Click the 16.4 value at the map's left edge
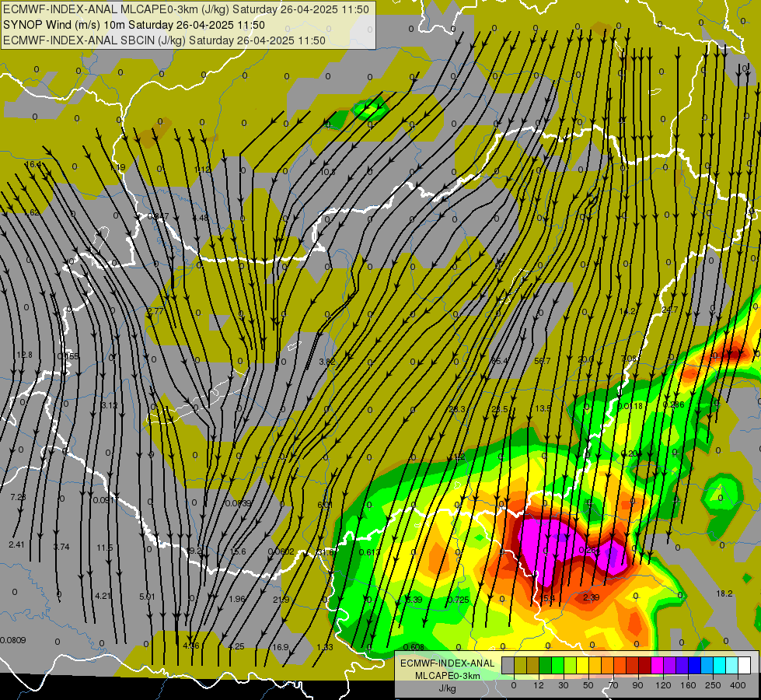The image size is (761, 700). 33,164
